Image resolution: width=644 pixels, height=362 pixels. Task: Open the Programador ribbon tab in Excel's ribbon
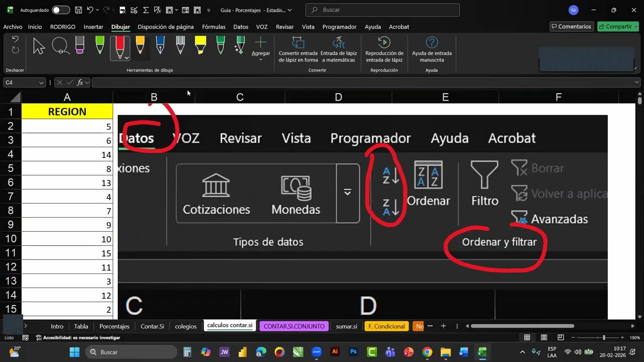point(340,27)
